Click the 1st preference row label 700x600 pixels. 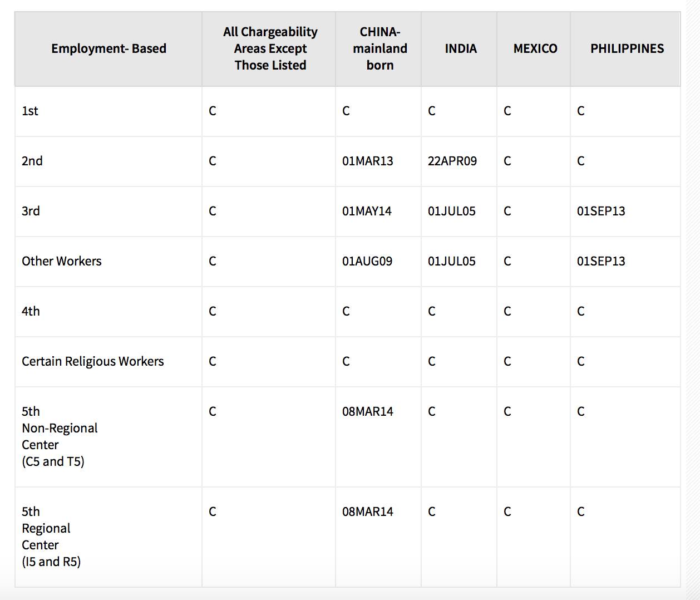coord(30,111)
